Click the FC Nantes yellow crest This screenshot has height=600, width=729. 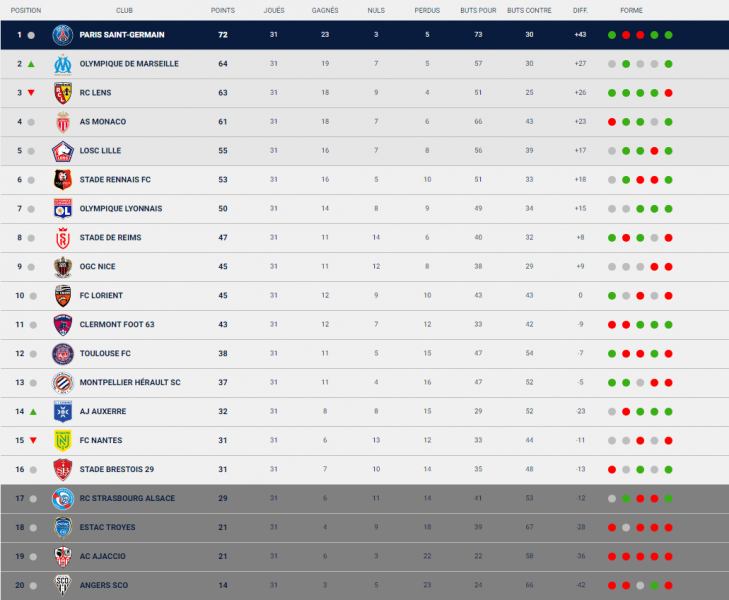point(64,440)
